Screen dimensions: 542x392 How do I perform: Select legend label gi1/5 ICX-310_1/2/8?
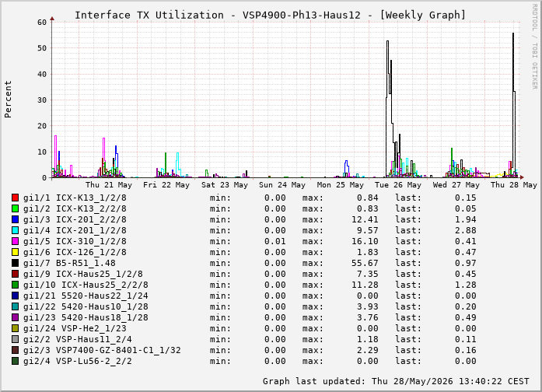pyautogui.click(x=75, y=241)
